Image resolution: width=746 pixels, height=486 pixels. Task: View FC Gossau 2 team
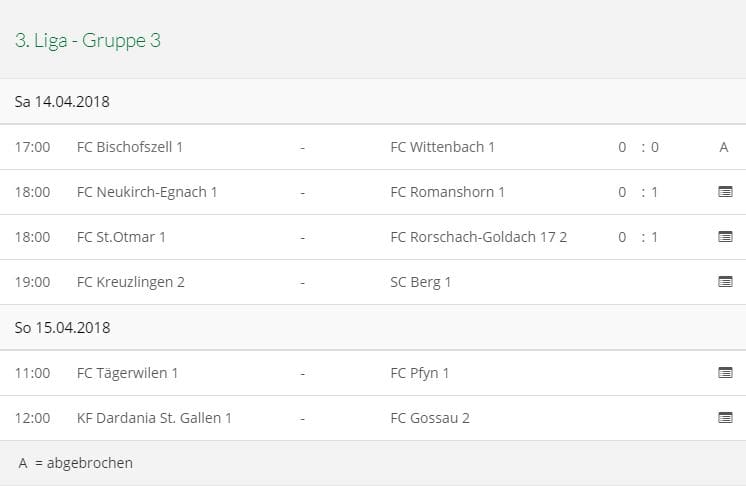[x=429, y=418]
